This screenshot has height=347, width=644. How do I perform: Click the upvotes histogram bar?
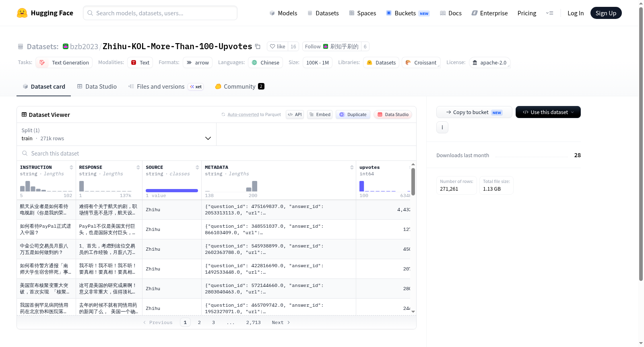tap(361, 186)
